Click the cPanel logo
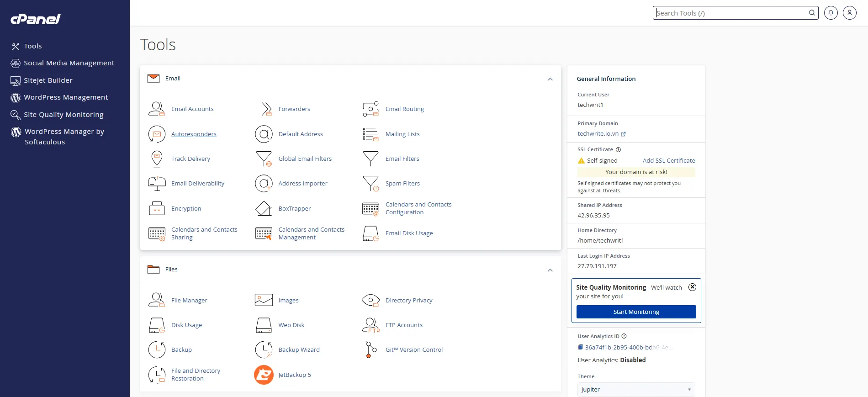Viewport: 868px width, 397px height. pos(36,19)
